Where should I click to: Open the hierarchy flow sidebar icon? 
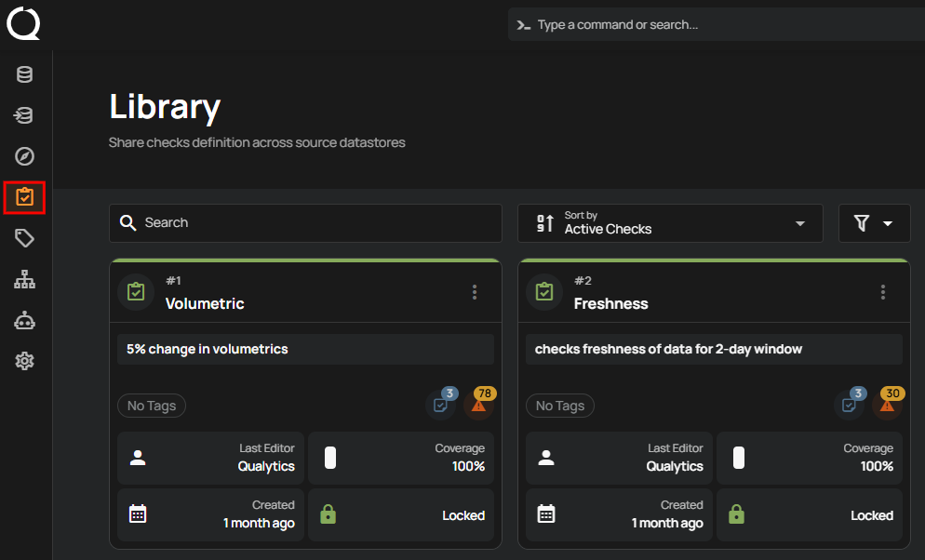coord(25,280)
